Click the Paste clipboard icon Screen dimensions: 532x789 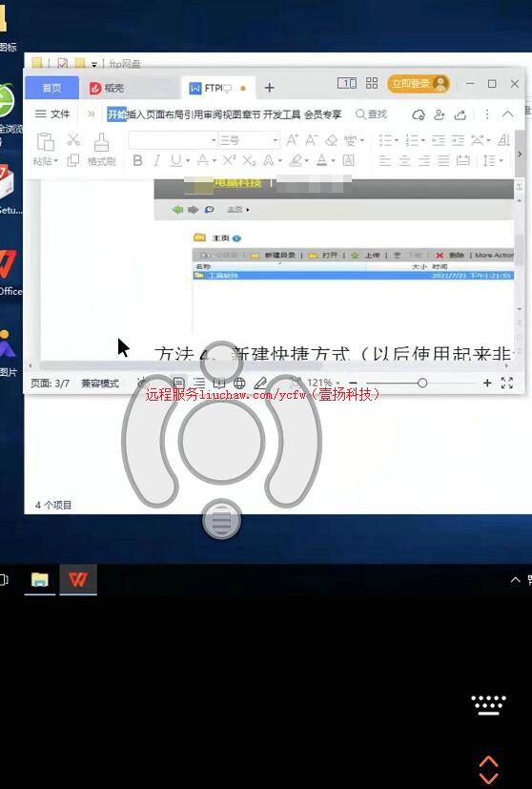(x=45, y=142)
